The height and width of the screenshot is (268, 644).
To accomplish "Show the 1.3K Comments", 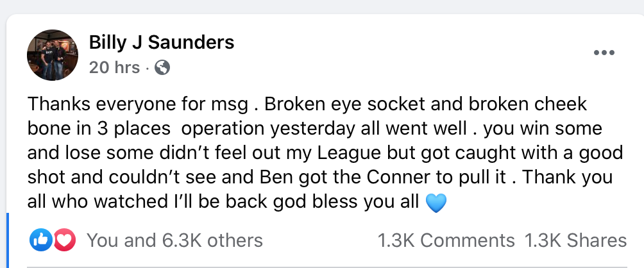I will click(446, 240).
